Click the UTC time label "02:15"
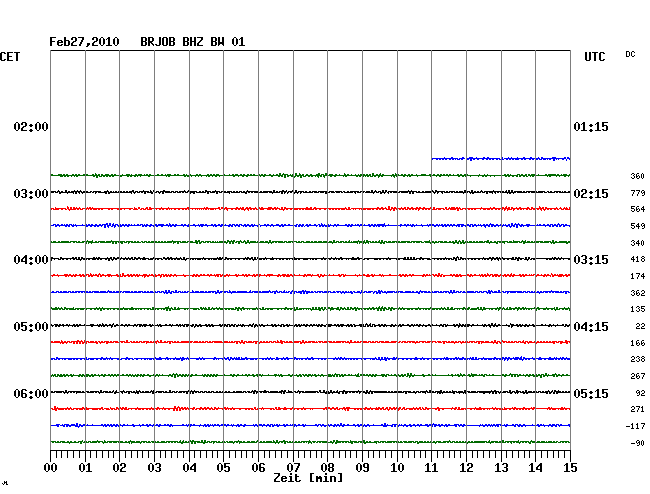This screenshot has height=494, width=650. click(591, 194)
